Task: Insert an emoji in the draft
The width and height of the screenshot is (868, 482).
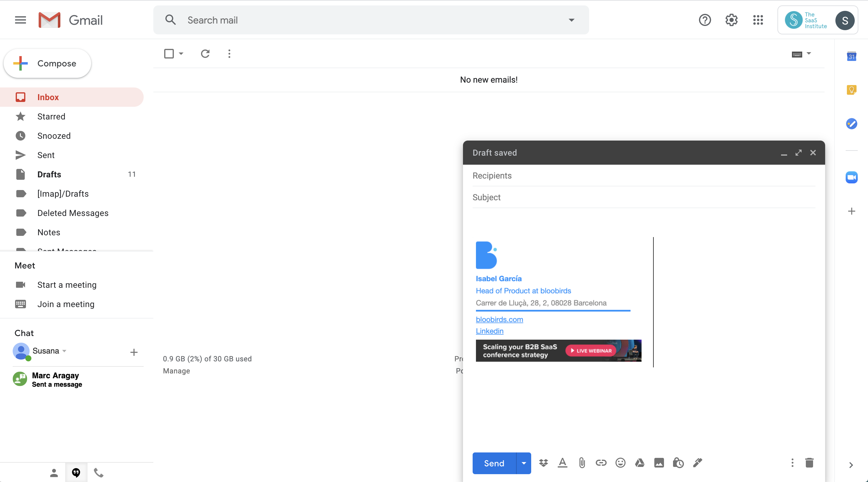Action: pos(620,463)
